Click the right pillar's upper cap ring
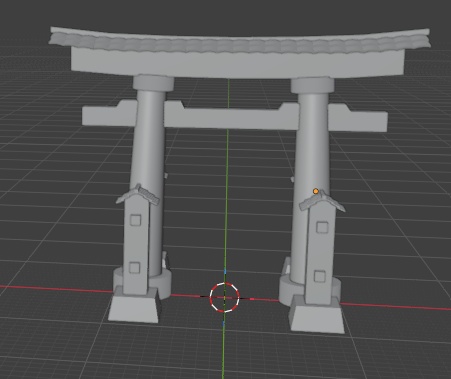Image resolution: width=451 pixels, height=379 pixels. (x=313, y=86)
